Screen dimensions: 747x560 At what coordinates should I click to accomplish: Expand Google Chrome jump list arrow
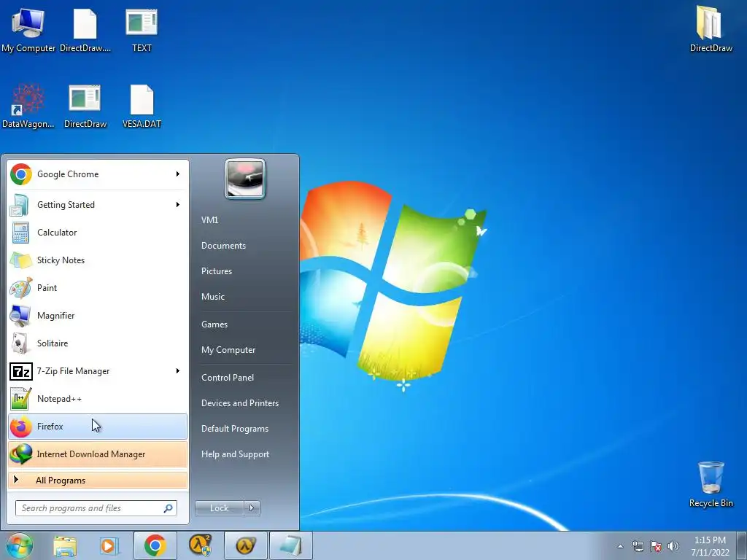click(x=178, y=174)
